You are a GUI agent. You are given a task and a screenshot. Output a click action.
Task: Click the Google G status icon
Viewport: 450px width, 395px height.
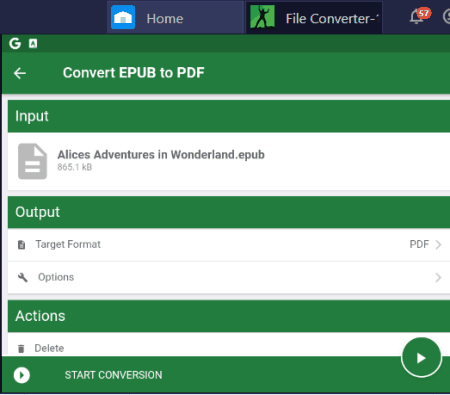pos(15,43)
